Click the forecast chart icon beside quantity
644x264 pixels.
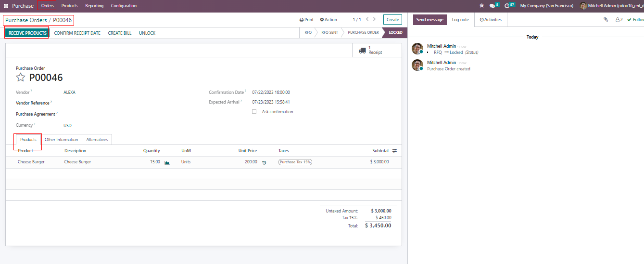click(x=167, y=162)
